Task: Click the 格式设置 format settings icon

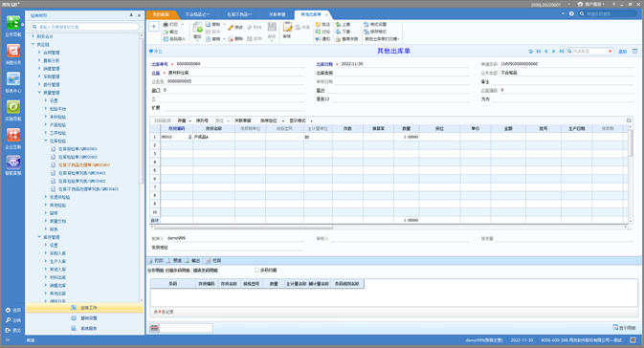Action: [366, 24]
